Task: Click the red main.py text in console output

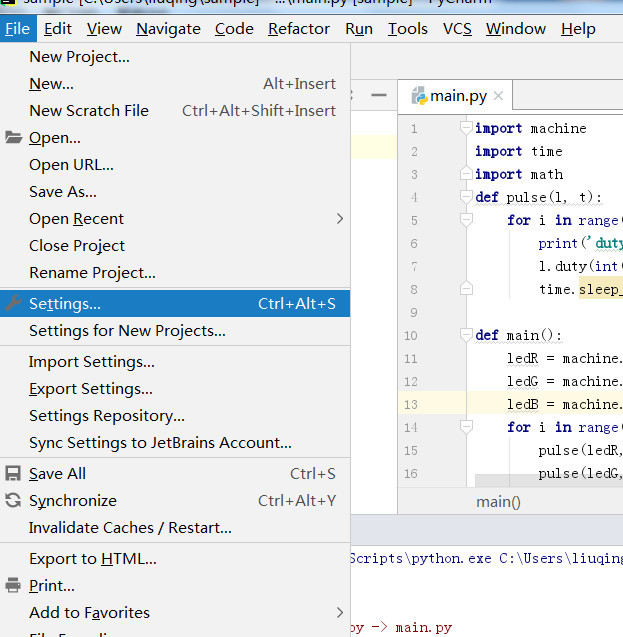Action: point(424,628)
